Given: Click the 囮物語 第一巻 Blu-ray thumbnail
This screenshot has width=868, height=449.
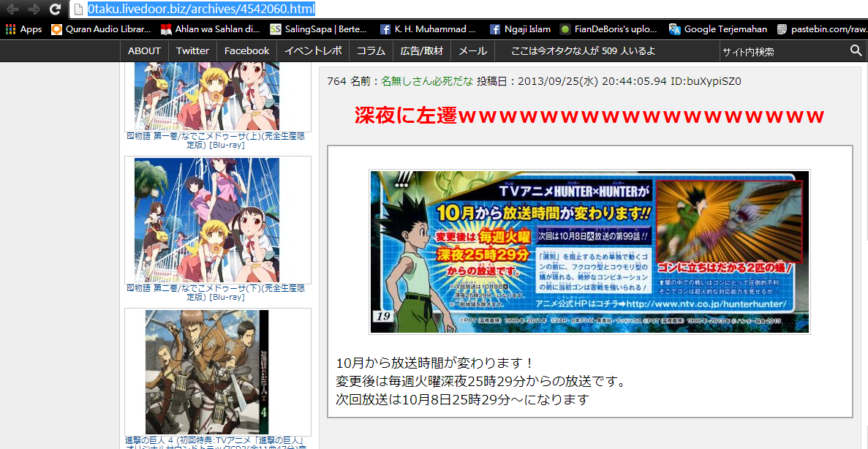Looking at the screenshot, I should 206,97.
